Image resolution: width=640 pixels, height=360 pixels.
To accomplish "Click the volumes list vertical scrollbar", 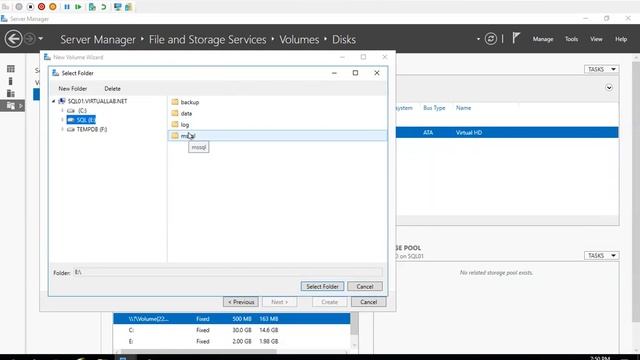I will click(x=354, y=324).
